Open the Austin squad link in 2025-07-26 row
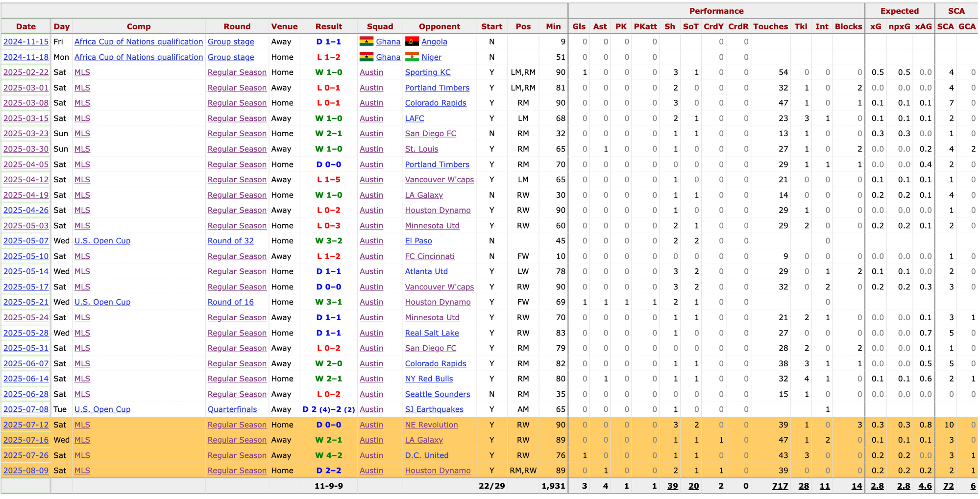 (371, 455)
